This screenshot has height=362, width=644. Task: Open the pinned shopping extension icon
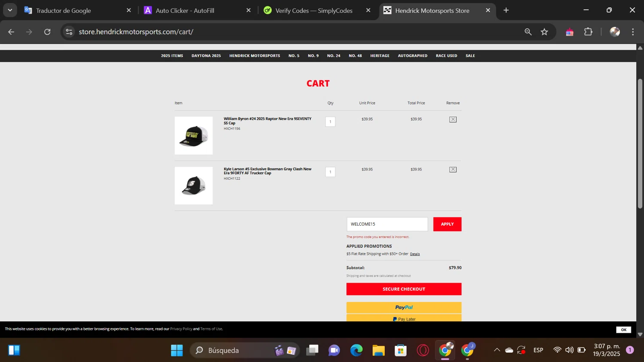pyautogui.click(x=570, y=32)
